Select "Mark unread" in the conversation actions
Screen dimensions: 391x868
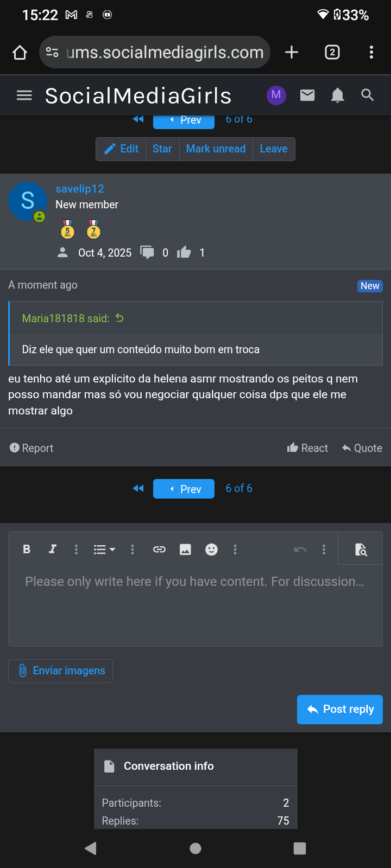point(216,149)
